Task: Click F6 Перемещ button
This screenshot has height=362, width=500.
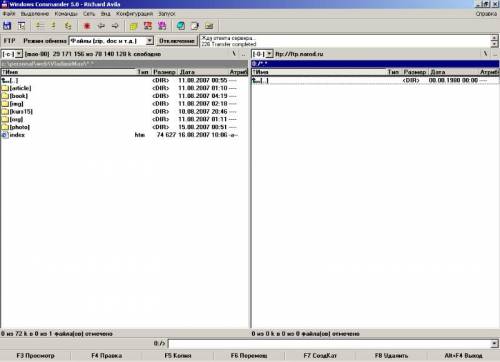Action: point(249,356)
